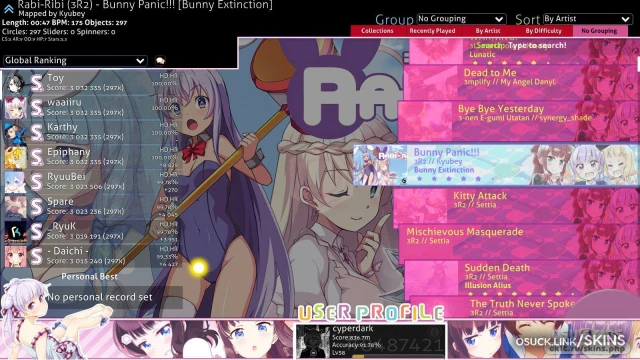Open the Group dropdown showing No Grouping
Screen dimensions: 640x360
[x=461, y=19]
